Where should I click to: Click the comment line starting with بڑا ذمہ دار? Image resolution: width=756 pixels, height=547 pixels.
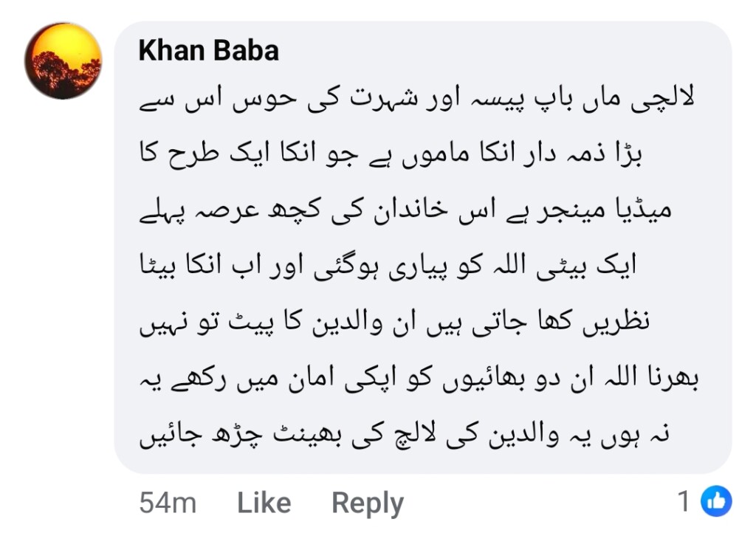click(419, 157)
